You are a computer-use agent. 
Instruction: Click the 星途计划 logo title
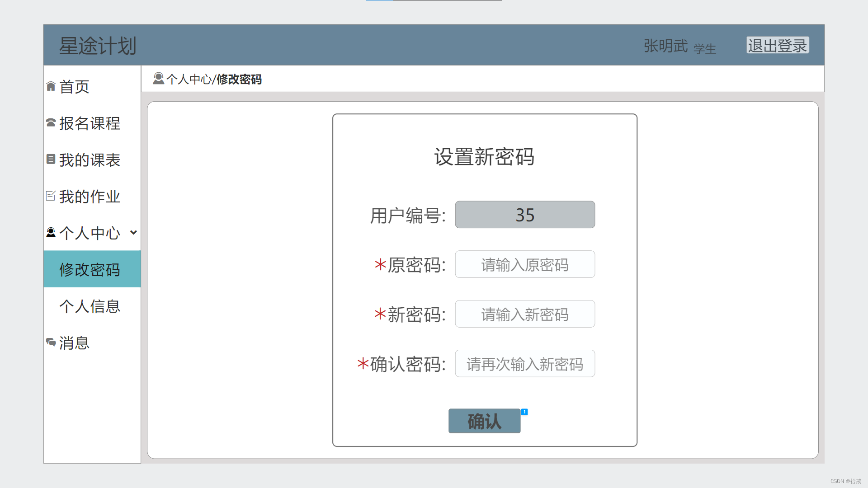98,46
